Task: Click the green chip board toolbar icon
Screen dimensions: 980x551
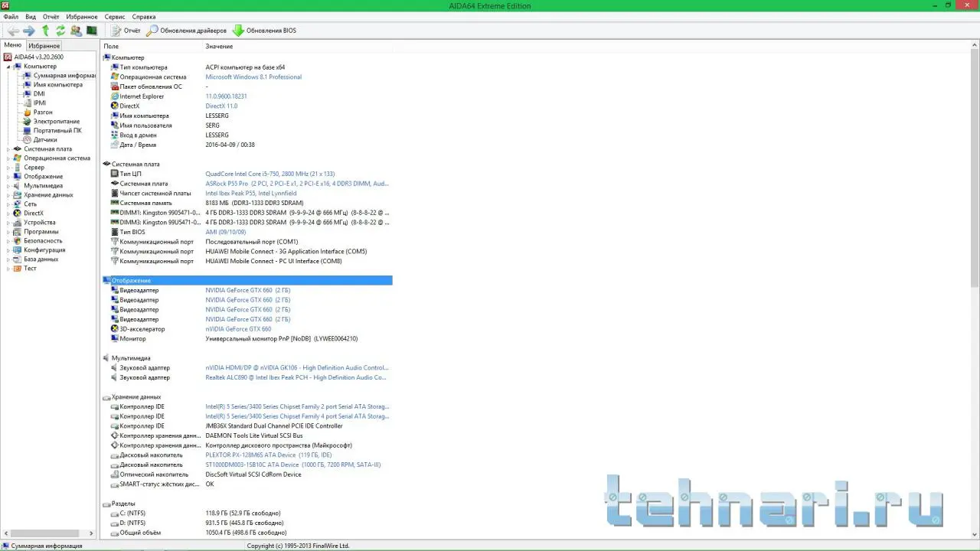Action: click(x=92, y=31)
